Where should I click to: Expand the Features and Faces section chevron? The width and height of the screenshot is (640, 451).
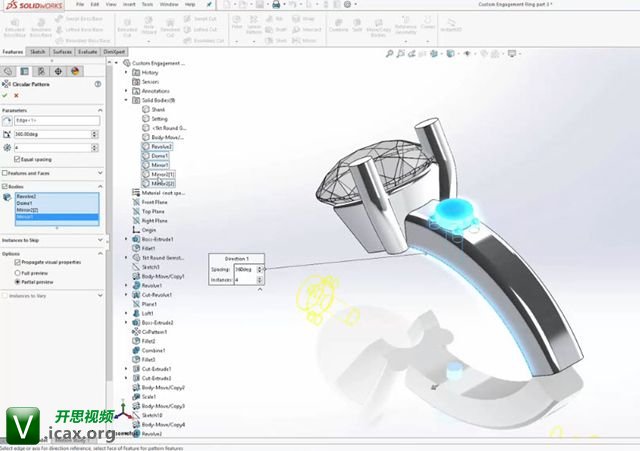(100, 173)
